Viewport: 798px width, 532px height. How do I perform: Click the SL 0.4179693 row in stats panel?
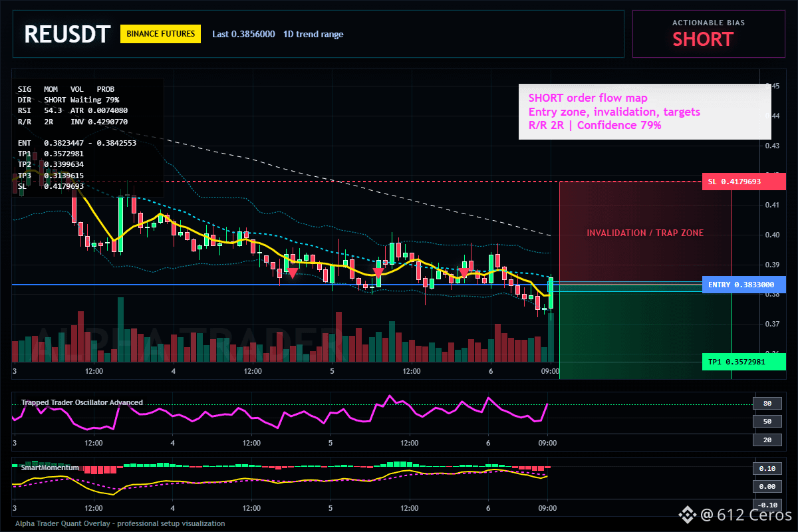point(51,186)
